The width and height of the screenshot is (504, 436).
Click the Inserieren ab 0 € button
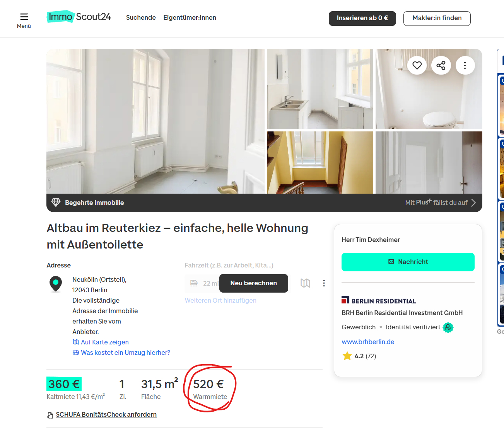pyautogui.click(x=362, y=18)
